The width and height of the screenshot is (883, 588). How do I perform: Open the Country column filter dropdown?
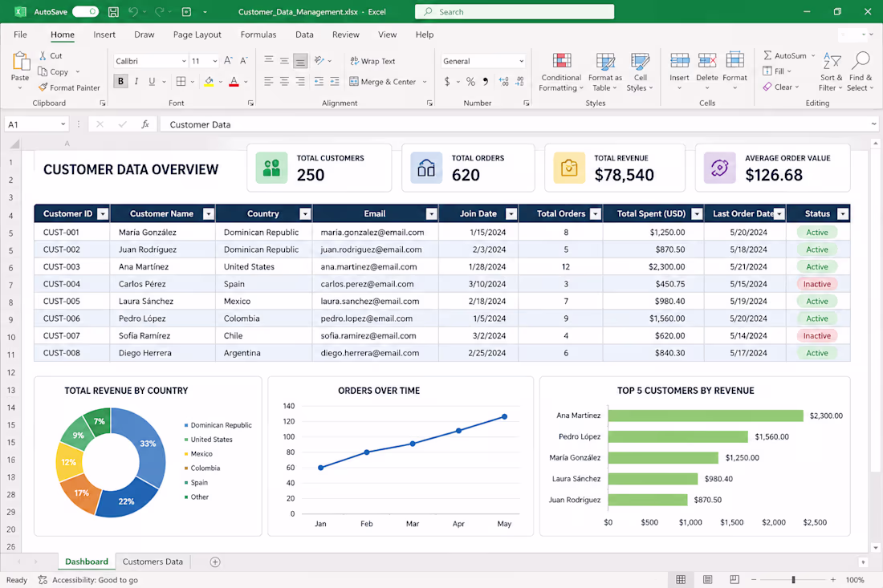(305, 214)
